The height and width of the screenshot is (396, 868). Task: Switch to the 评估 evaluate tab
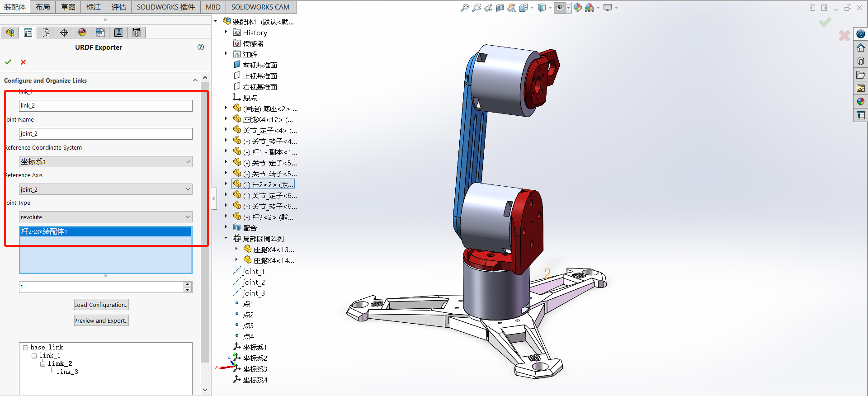point(119,7)
